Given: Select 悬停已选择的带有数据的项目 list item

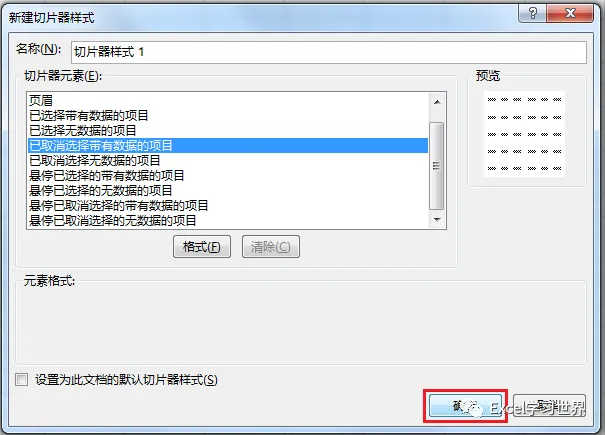Looking at the screenshot, I should 228,176.
